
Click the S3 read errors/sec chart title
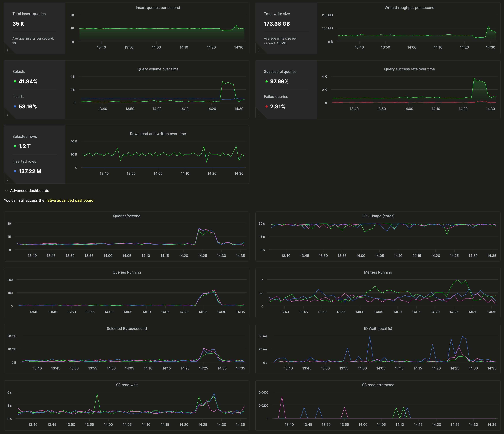(x=378, y=385)
